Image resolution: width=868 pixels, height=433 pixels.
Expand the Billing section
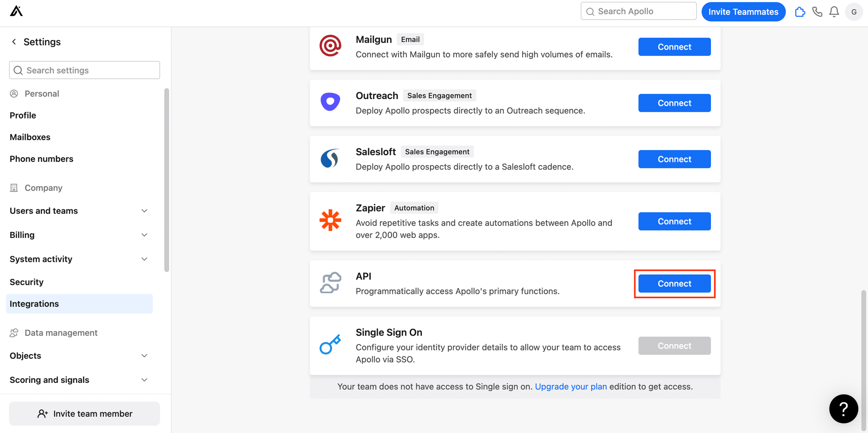coord(144,235)
